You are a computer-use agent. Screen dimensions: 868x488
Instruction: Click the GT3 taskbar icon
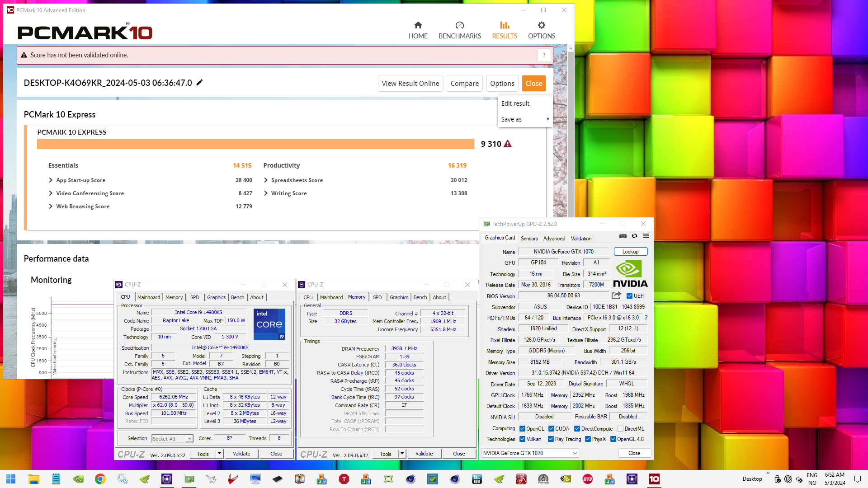tap(588, 479)
